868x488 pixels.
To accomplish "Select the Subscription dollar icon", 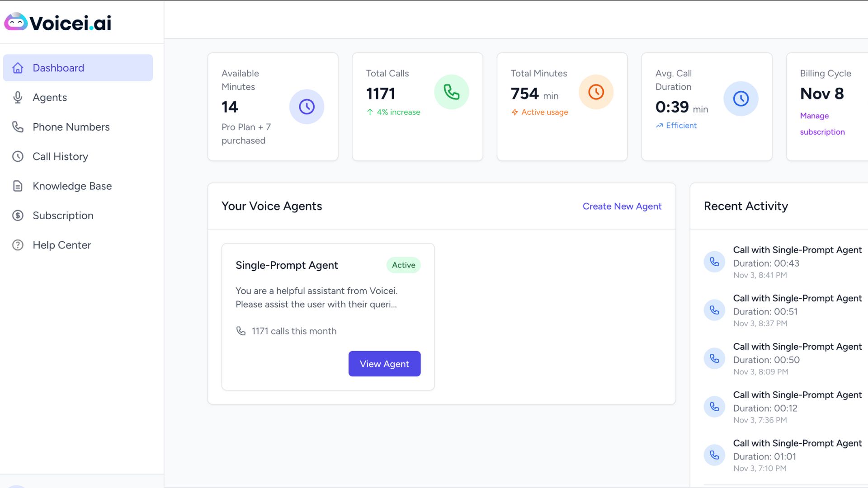I will [x=18, y=216].
